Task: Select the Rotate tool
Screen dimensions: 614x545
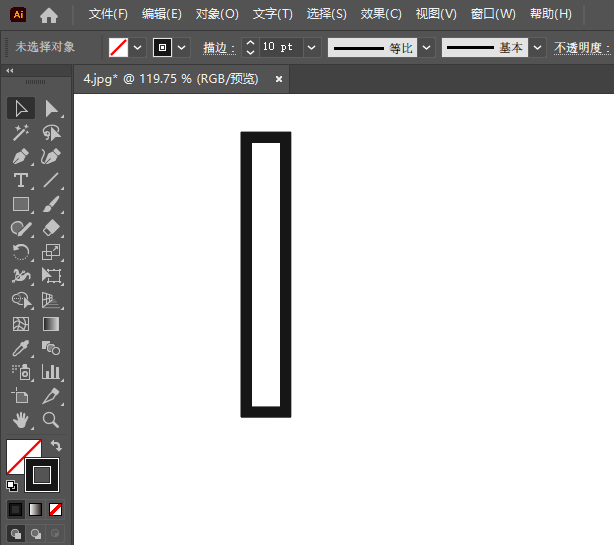Action: click(x=21, y=252)
